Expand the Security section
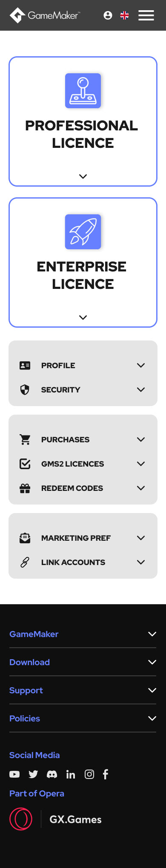 point(83,389)
